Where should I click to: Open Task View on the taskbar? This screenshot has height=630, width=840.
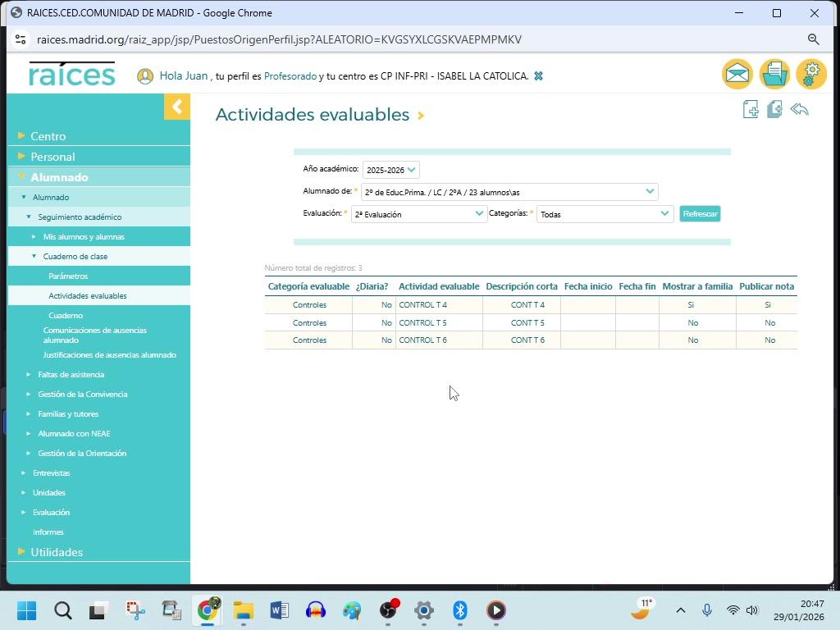(x=98, y=610)
